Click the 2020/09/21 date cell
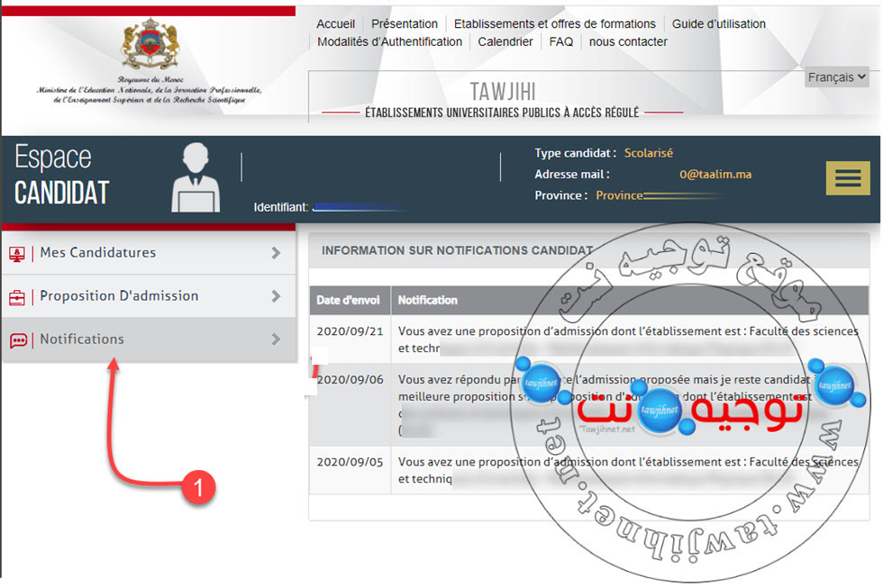Screen dimensions: 883x588 pyautogui.click(x=350, y=331)
